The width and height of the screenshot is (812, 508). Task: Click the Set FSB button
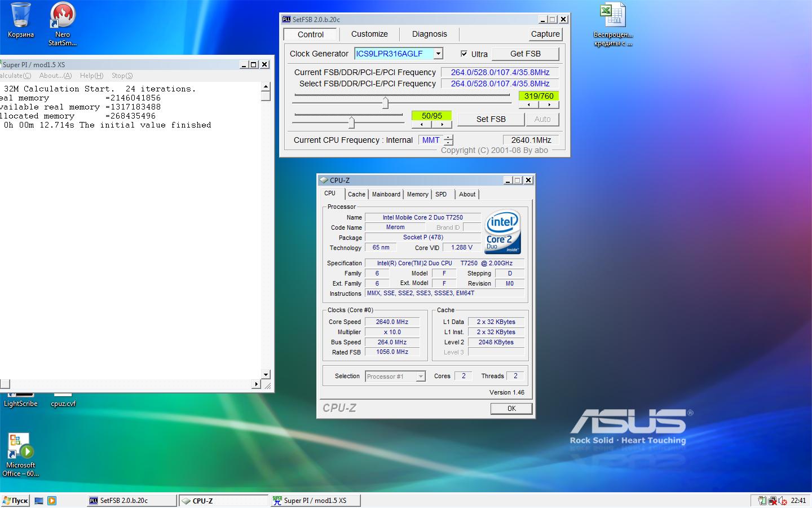click(491, 119)
